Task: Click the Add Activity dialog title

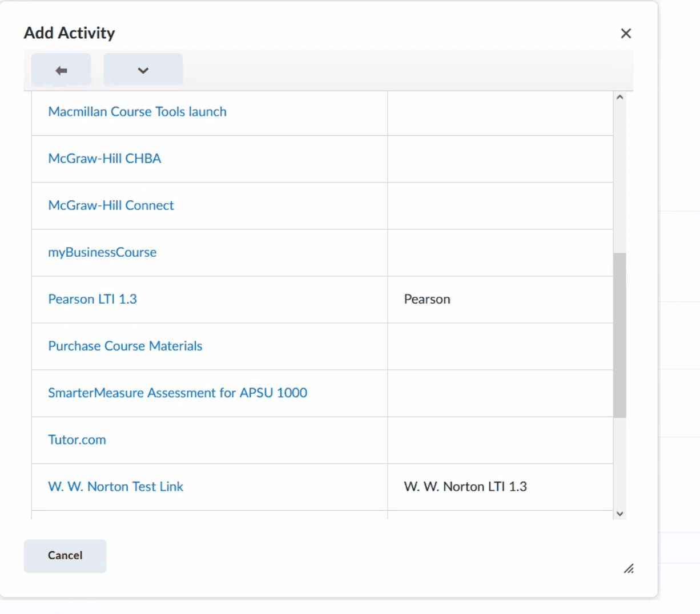Action: [x=70, y=33]
